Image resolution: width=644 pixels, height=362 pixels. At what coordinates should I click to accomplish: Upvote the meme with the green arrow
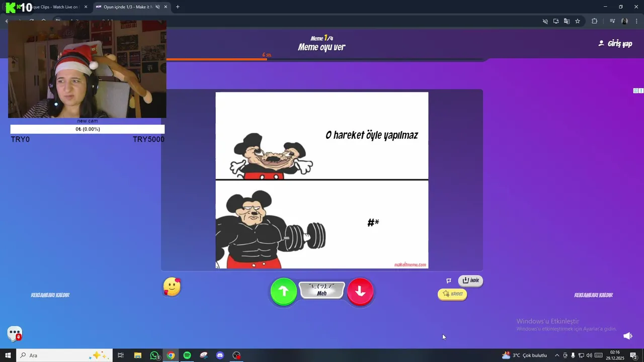point(284,291)
